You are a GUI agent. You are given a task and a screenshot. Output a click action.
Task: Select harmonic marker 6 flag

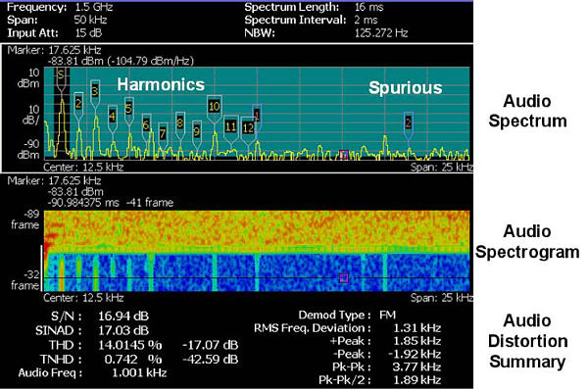(146, 124)
